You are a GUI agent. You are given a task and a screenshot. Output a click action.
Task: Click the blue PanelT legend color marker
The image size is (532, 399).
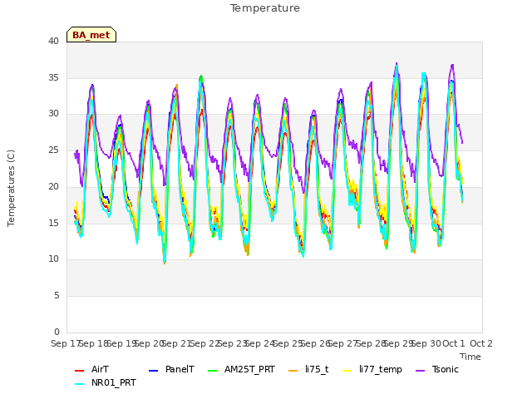[x=153, y=371]
